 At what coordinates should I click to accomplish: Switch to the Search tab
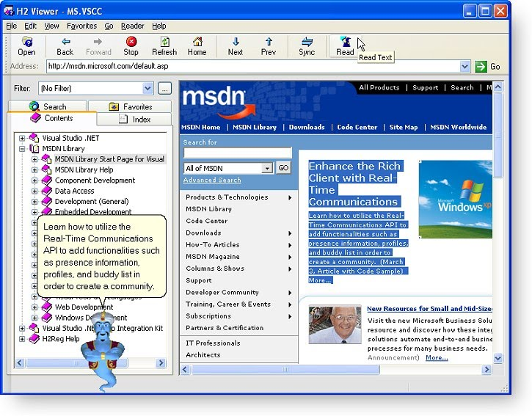tap(48, 106)
